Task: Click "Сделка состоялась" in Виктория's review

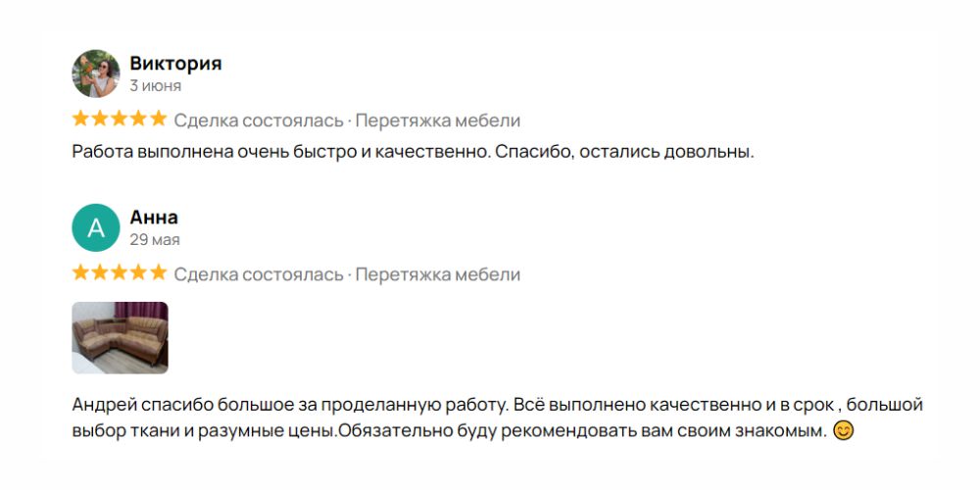Action: pyautogui.click(x=259, y=121)
